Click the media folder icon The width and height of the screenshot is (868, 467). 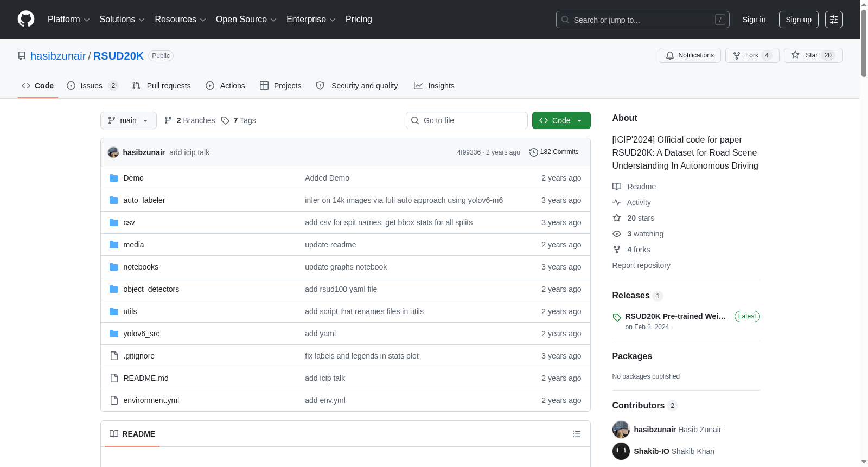tap(114, 245)
